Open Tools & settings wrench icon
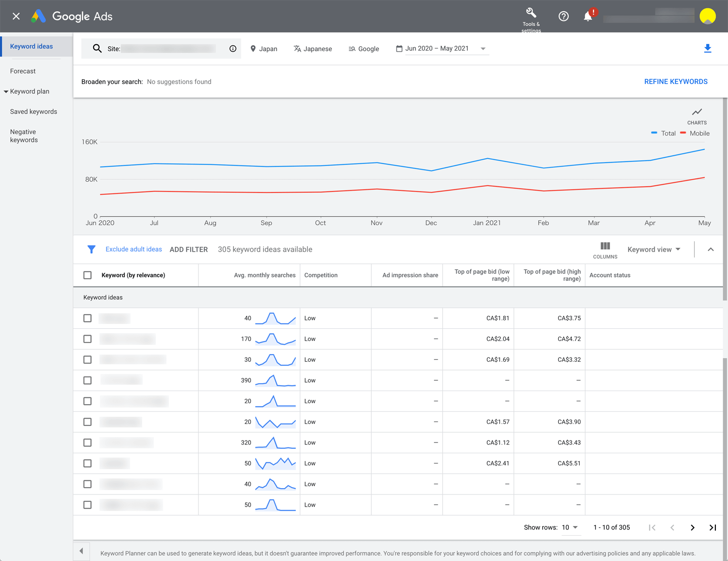 tap(531, 13)
